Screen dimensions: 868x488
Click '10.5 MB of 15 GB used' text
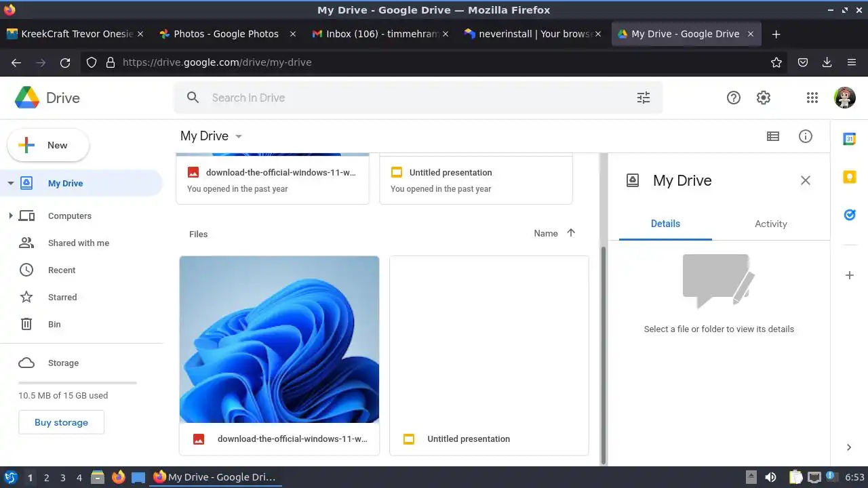(x=63, y=395)
